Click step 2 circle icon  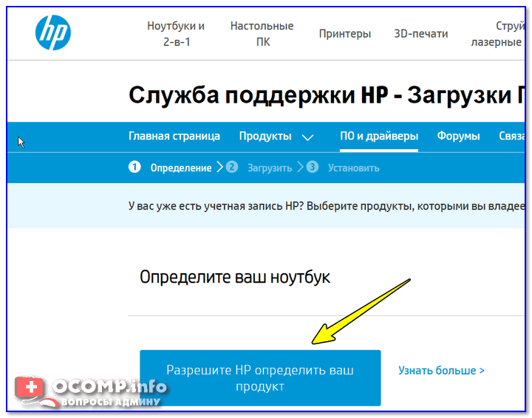(x=232, y=167)
